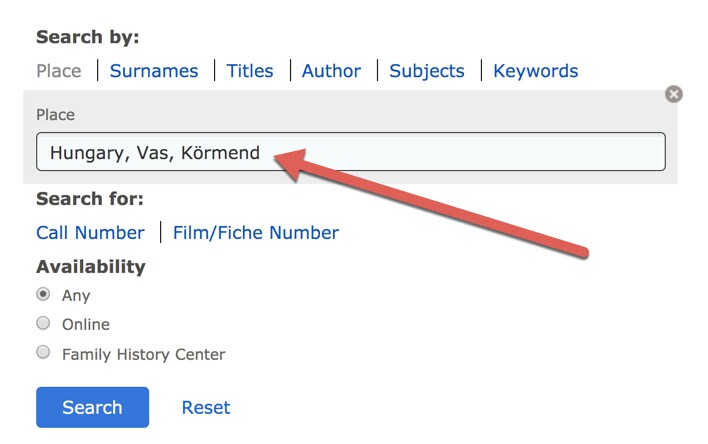Select the Any availability radio button
This screenshot has height=444, width=708.
[43, 294]
